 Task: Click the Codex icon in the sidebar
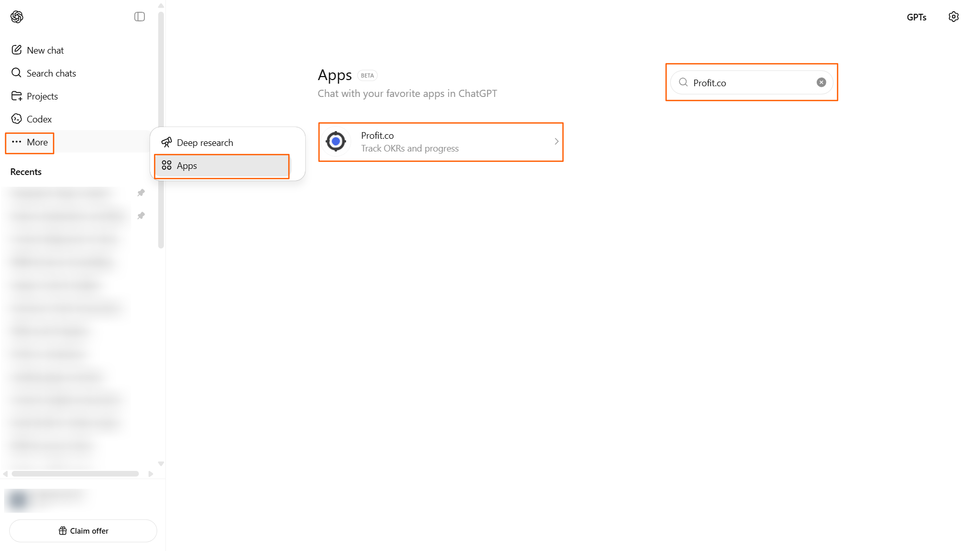click(x=16, y=118)
